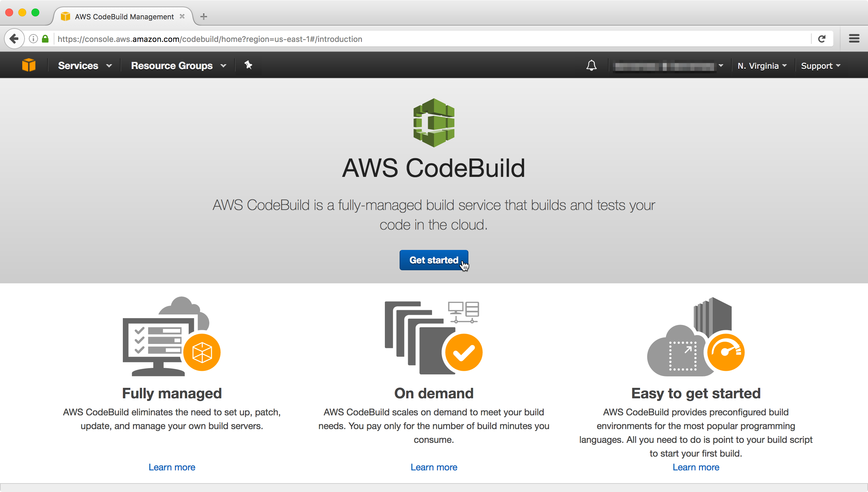This screenshot has height=492, width=868.
Task: Click the Fully managed heading
Action: coord(172,393)
